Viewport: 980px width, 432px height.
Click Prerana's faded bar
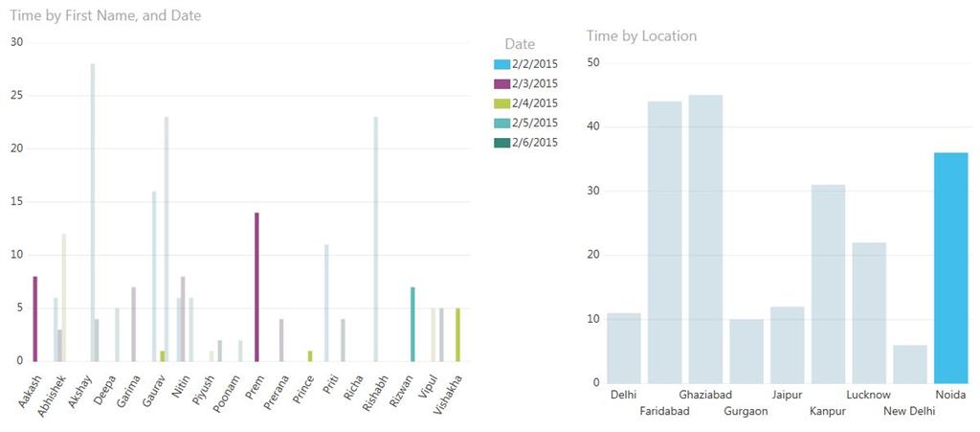point(281,340)
